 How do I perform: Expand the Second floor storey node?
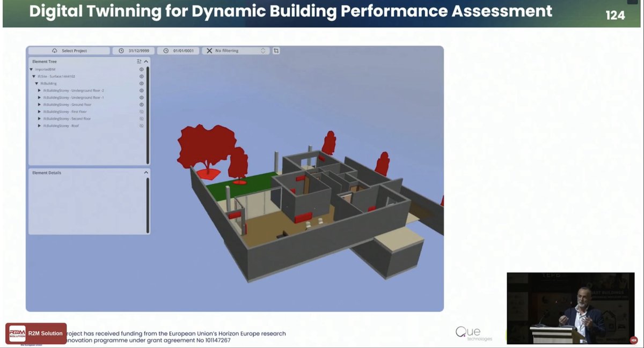coord(39,119)
